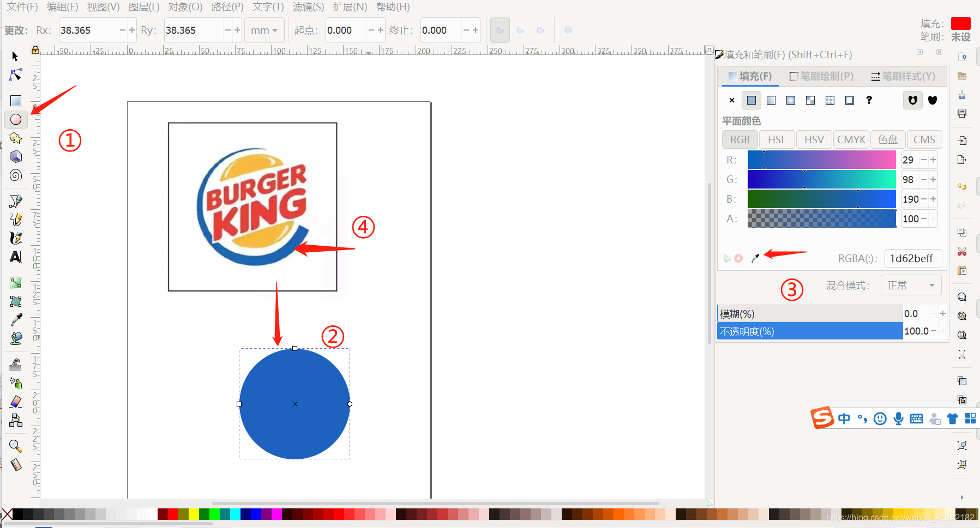Choose linear gradient fill type
Screen dimensions: 980x528
pyautogui.click(x=771, y=100)
